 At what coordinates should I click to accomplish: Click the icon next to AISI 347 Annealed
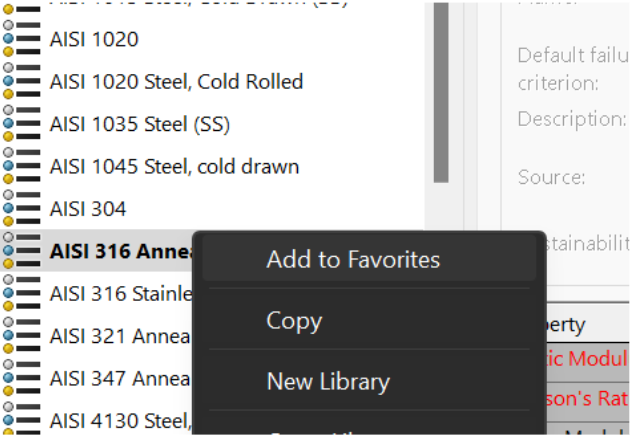[x=20, y=379]
